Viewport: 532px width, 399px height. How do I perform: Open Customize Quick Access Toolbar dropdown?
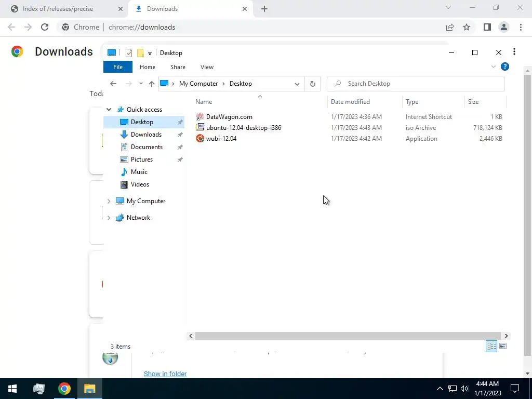pyautogui.click(x=150, y=54)
